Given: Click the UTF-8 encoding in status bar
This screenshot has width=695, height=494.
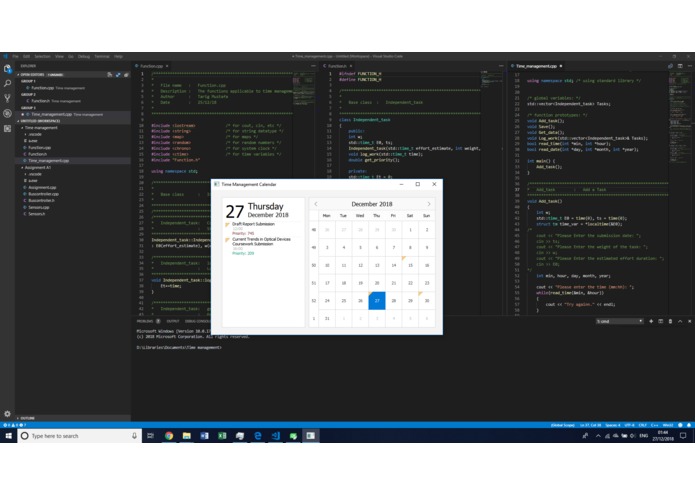Looking at the screenshot, I should point(629,425).
